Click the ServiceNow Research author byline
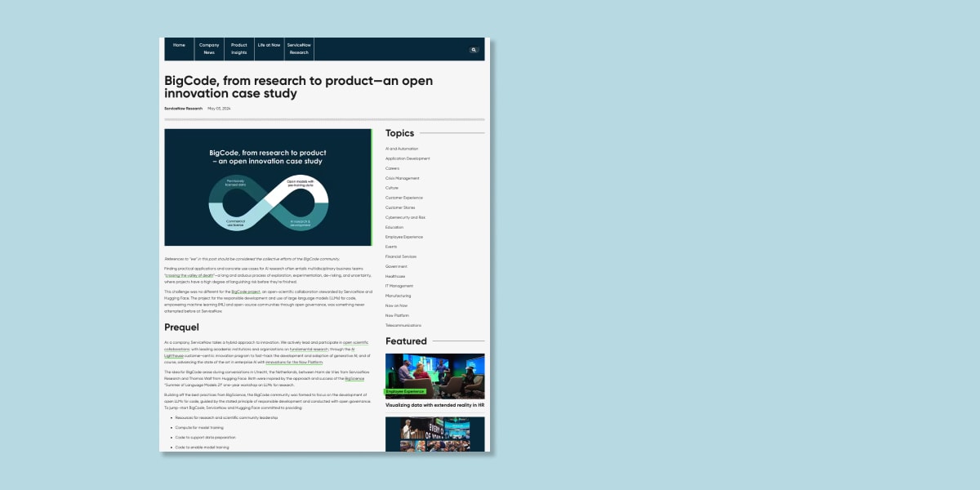This screenshot has height=490, width=980. click(x=183, y=109)
